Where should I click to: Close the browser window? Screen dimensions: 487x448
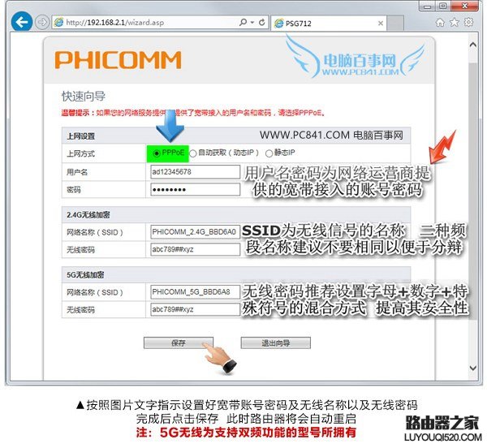coord(464,6)
